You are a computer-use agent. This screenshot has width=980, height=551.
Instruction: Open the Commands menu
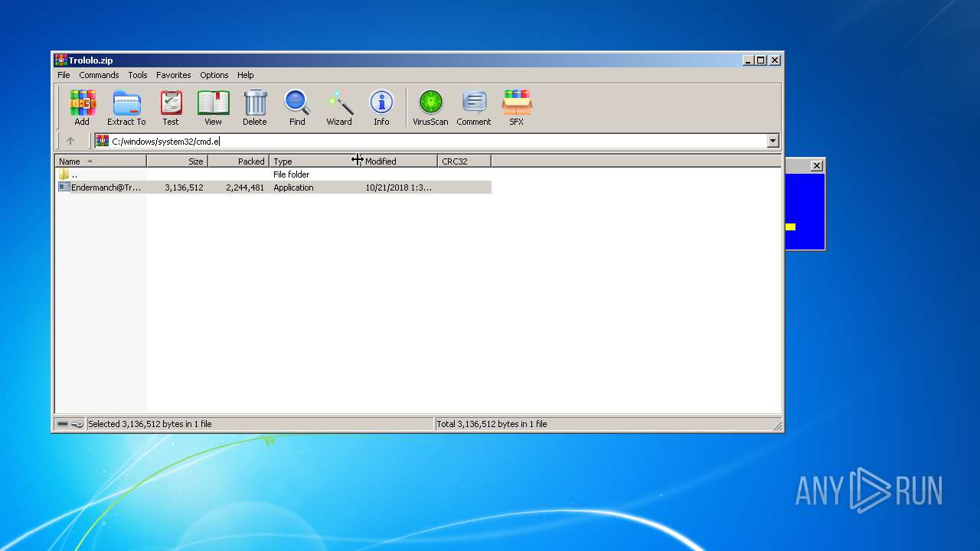(x=99, y=75)
